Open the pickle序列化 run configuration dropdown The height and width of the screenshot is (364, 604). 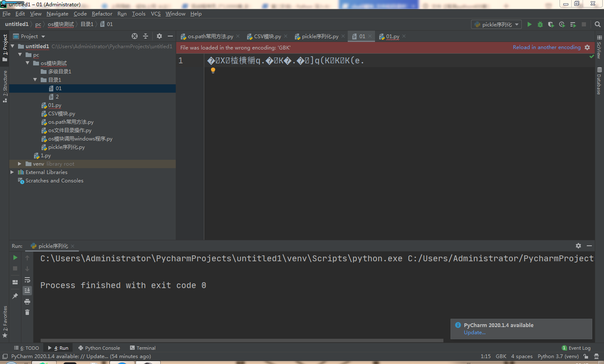pyautogui.click(x=497, y=24)
